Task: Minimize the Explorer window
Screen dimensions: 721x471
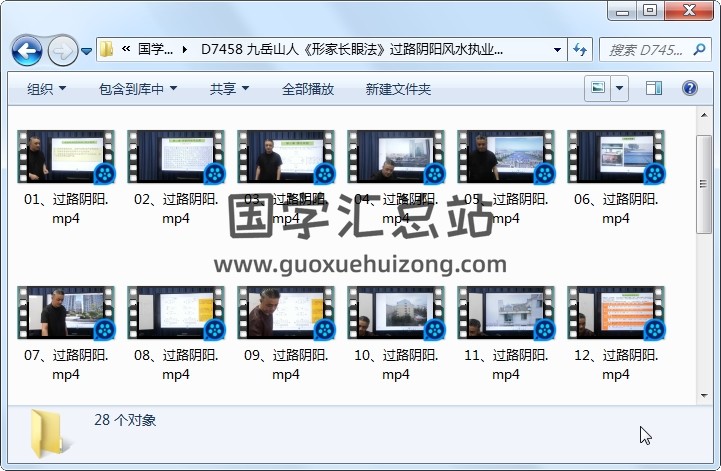Action: (622, 11)
